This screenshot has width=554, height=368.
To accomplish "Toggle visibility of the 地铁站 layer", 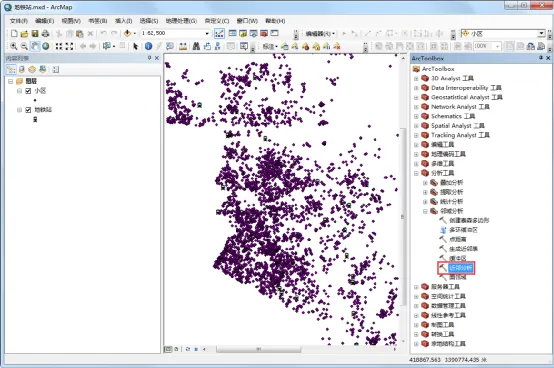I will click(x=28, y=110).
